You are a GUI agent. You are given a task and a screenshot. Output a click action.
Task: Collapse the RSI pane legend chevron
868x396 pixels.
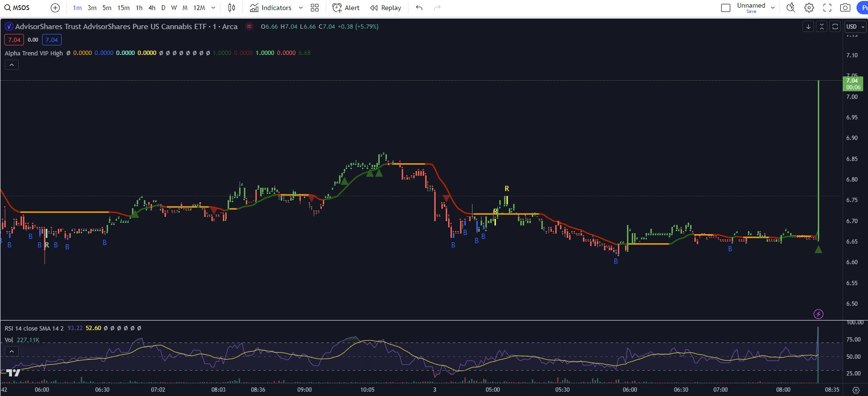pos(11,352)
